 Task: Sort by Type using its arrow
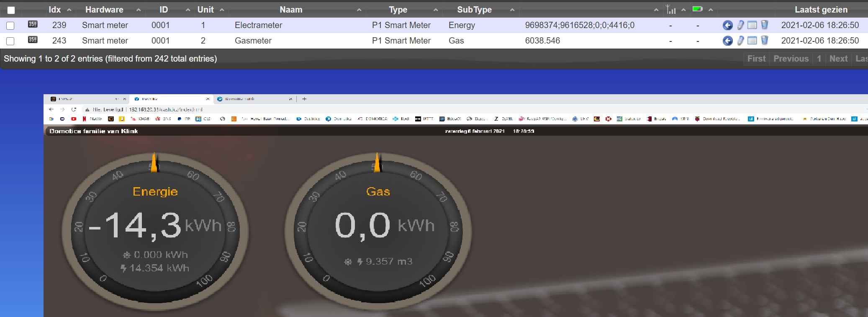436,10
